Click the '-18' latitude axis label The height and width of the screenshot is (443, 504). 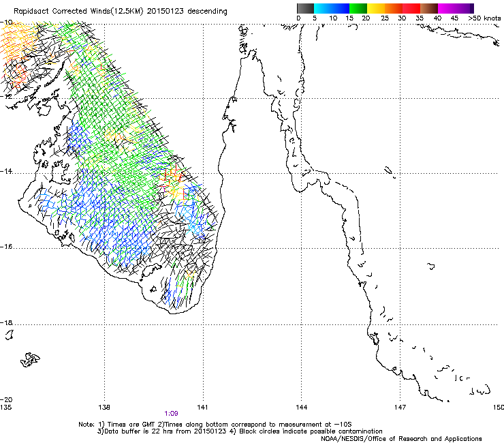tap(7, 322)
